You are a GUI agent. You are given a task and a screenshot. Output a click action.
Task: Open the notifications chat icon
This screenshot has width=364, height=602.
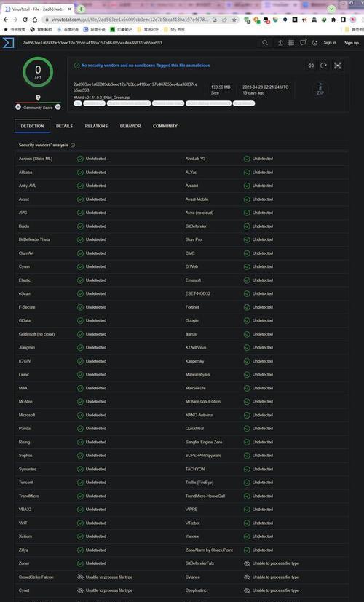point(304,43)
